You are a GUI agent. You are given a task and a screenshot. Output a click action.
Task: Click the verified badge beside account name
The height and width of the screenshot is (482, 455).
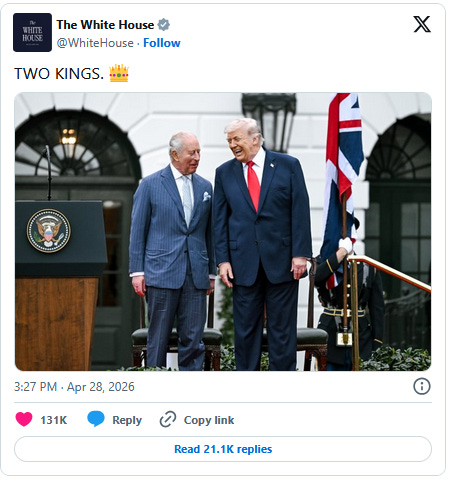[x=163, y=25]
